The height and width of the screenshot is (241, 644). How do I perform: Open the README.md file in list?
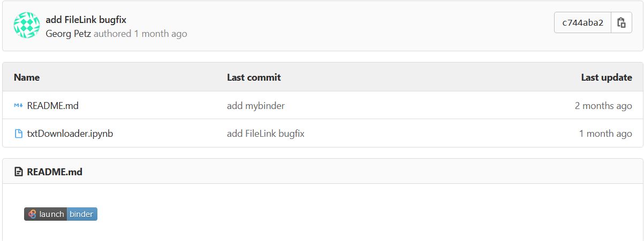tap(52, 106)
